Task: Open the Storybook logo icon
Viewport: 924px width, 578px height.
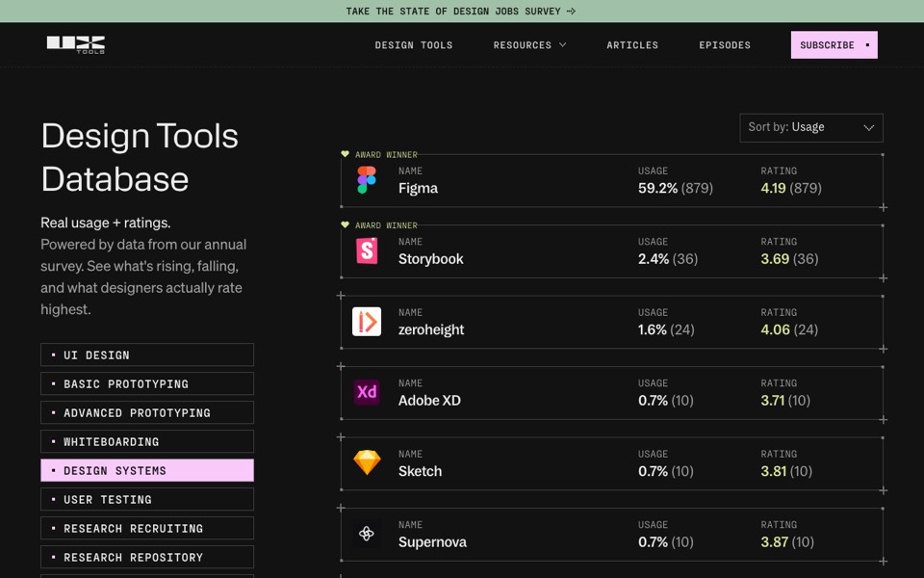Action: coord(367,250)
